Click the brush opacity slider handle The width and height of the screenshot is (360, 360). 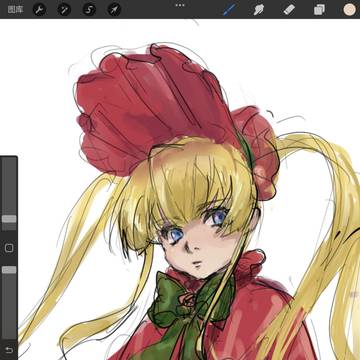tap(9, 270)
